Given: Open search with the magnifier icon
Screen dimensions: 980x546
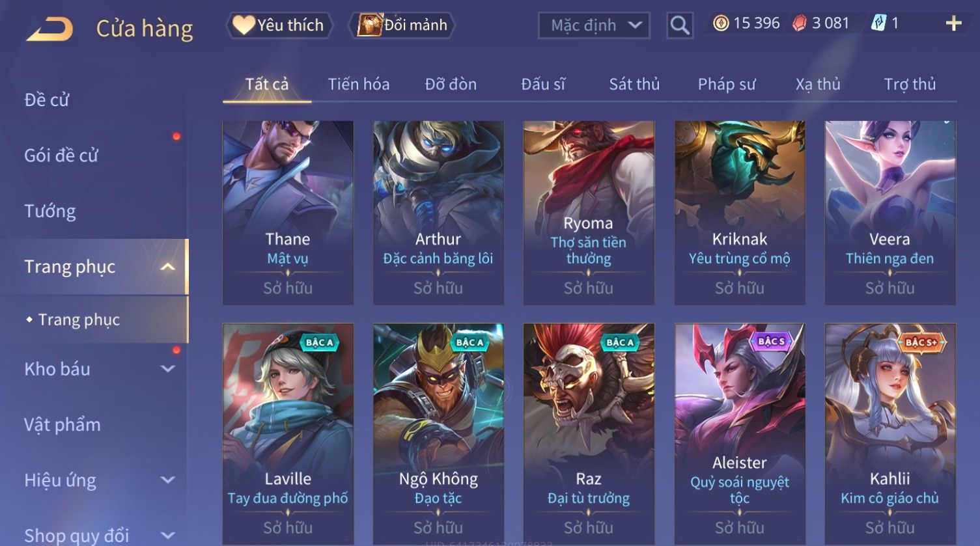Looking at the screenshot, I should 680,25.
